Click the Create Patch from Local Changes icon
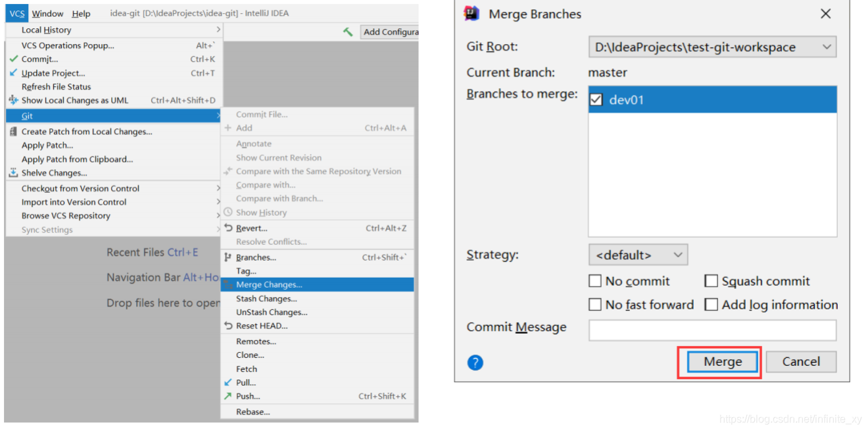This screenshot has width=868, height=431. coord(13,132)
